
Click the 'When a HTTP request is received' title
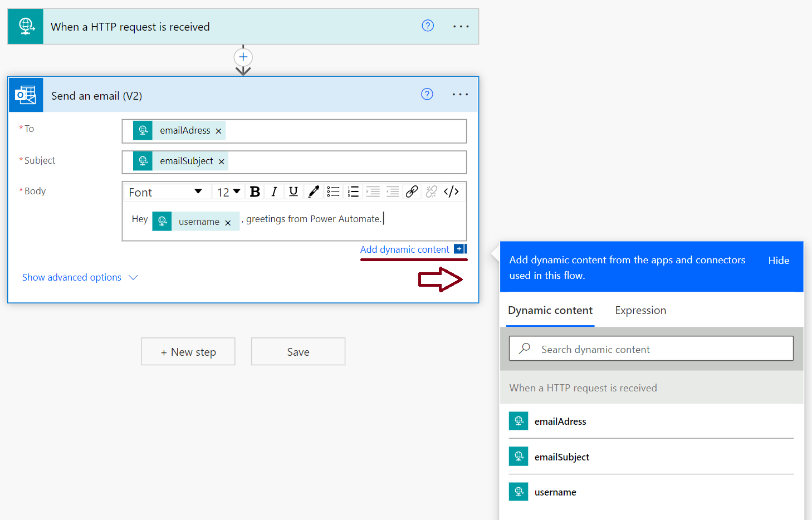click(130, 27)
